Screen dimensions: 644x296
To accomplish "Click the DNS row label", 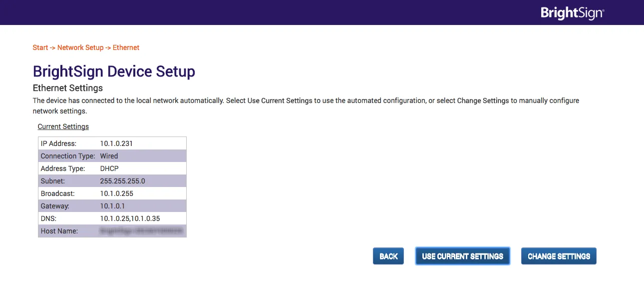I will (49, 218).
